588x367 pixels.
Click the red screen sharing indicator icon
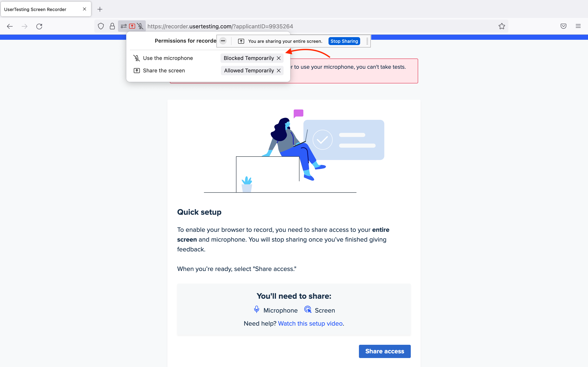coord(132,26)
